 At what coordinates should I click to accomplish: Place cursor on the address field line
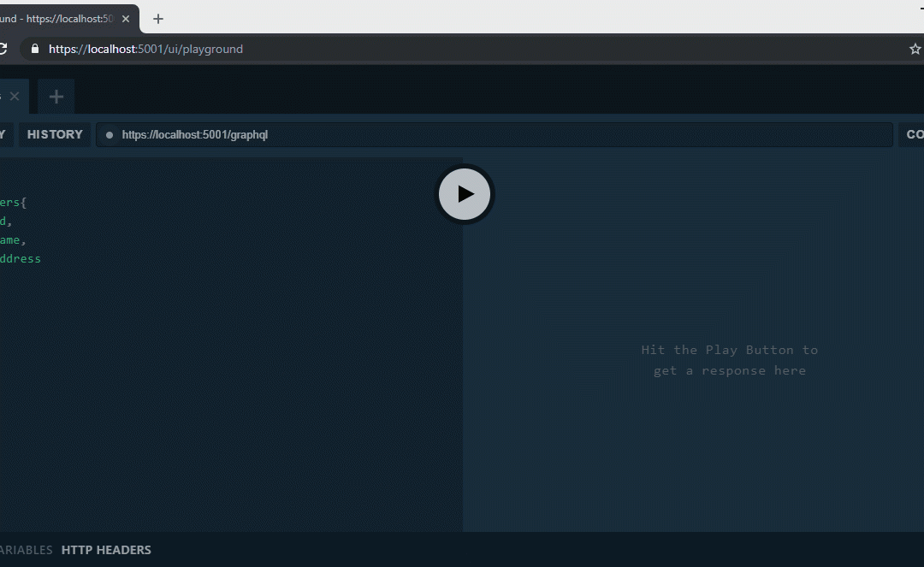tap(21, 258)
